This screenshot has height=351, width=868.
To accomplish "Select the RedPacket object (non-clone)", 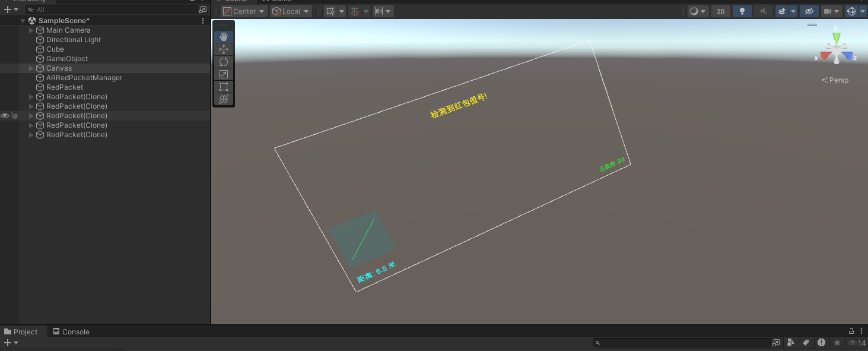I will pyautogui.click(x=65, y=87).
